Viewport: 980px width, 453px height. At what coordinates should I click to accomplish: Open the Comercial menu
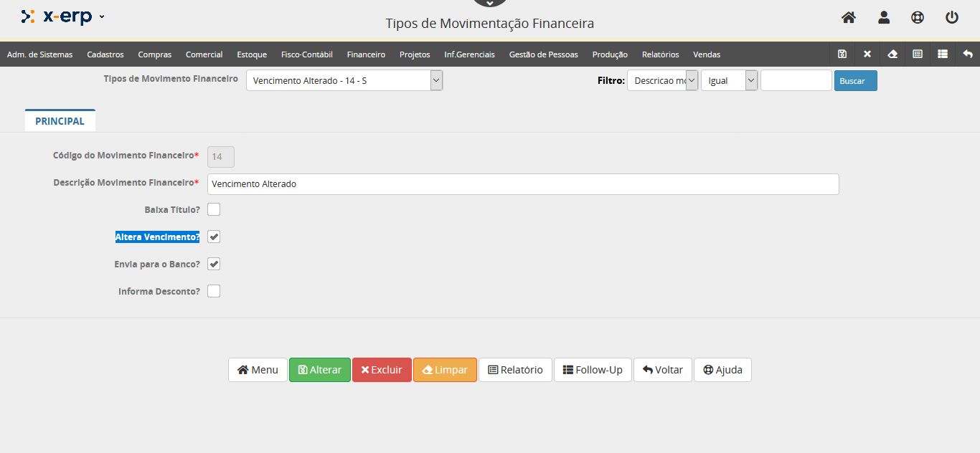tap(204, 54)
